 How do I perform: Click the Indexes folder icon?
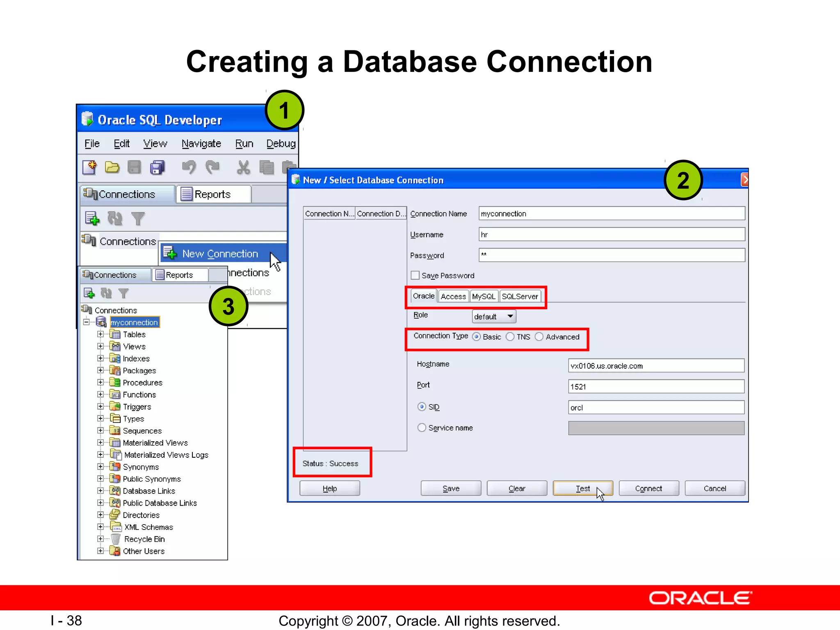pyautogui.click(x=116, y=358)
